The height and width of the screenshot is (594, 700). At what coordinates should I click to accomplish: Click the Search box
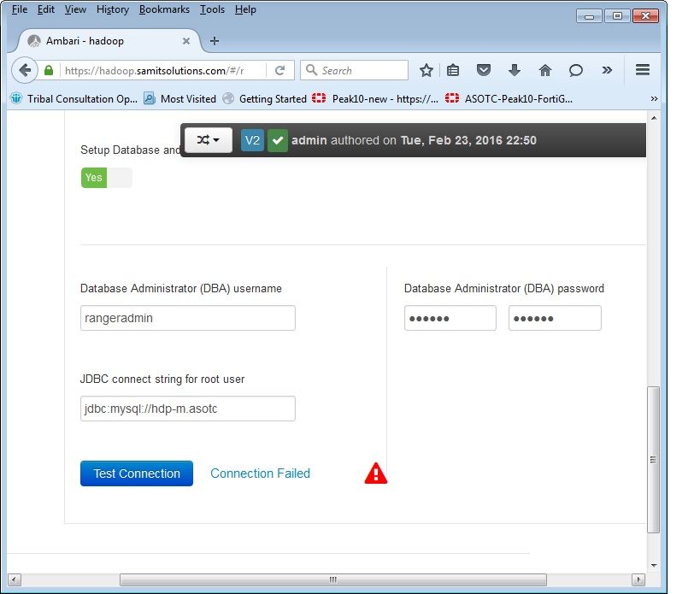(x=354, y=71)
